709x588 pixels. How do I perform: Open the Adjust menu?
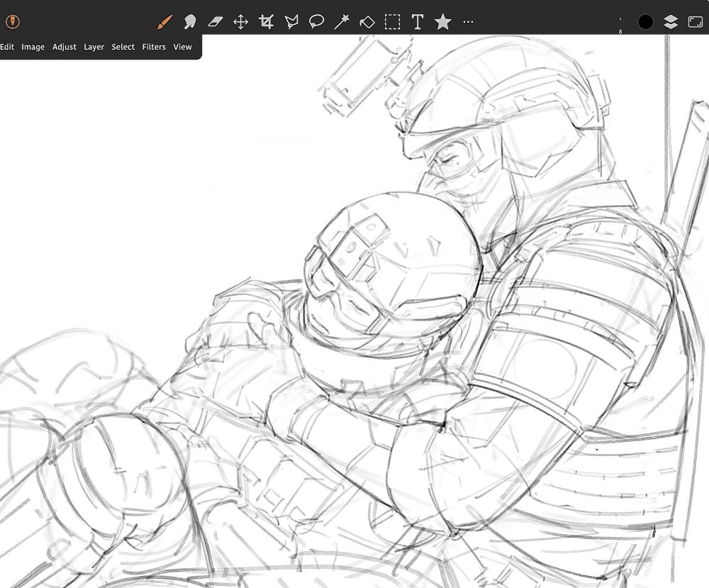(65, 47)
